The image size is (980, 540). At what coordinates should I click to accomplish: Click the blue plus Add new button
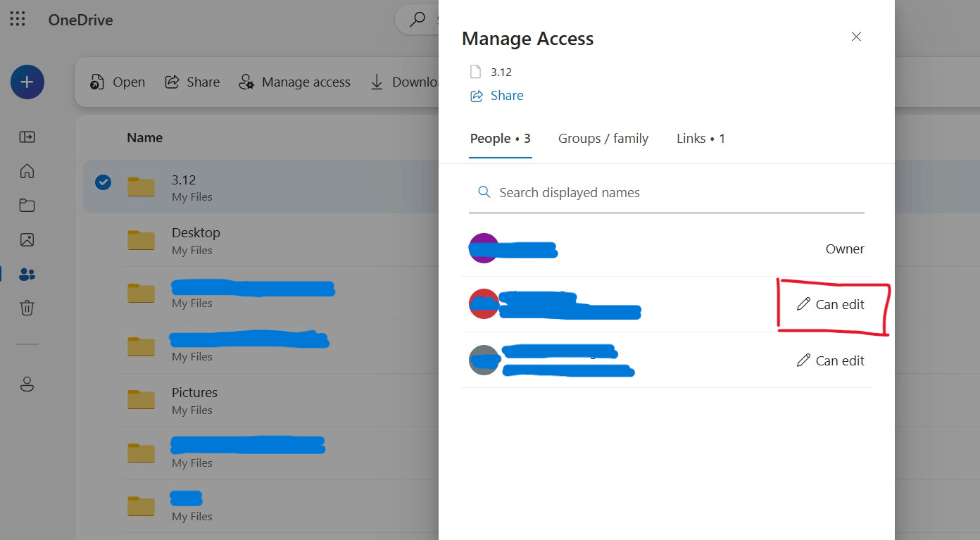coord(27,82)
